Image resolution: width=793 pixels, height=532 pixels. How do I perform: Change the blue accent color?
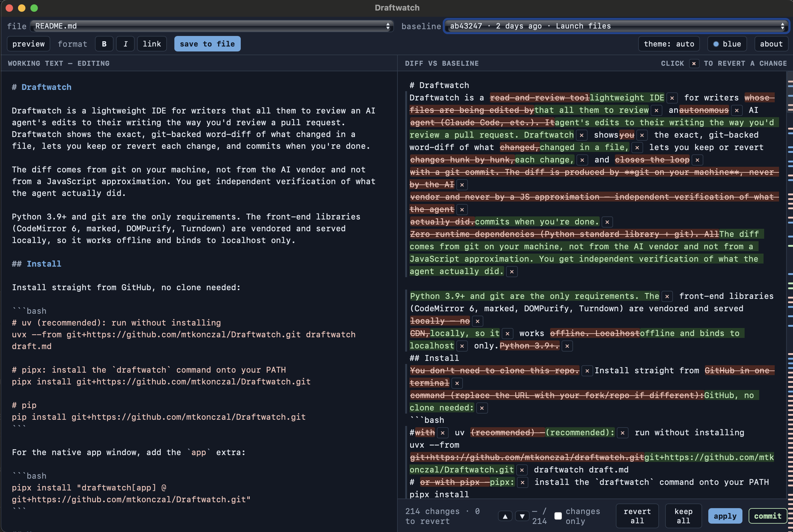727,44
